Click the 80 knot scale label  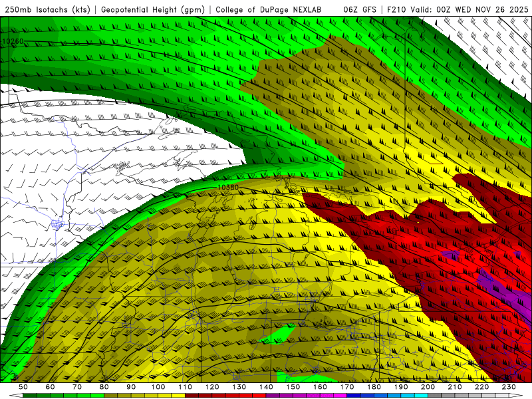[x=104, y=387]
